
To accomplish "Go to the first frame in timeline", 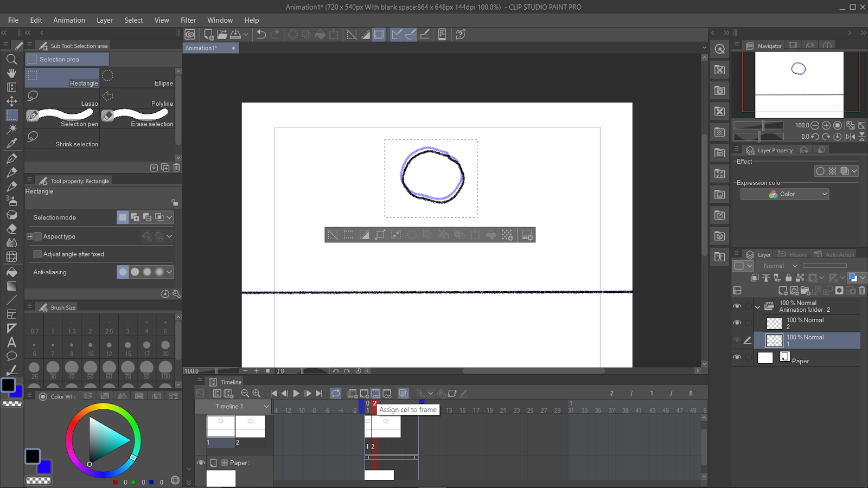I will point(273,393).
